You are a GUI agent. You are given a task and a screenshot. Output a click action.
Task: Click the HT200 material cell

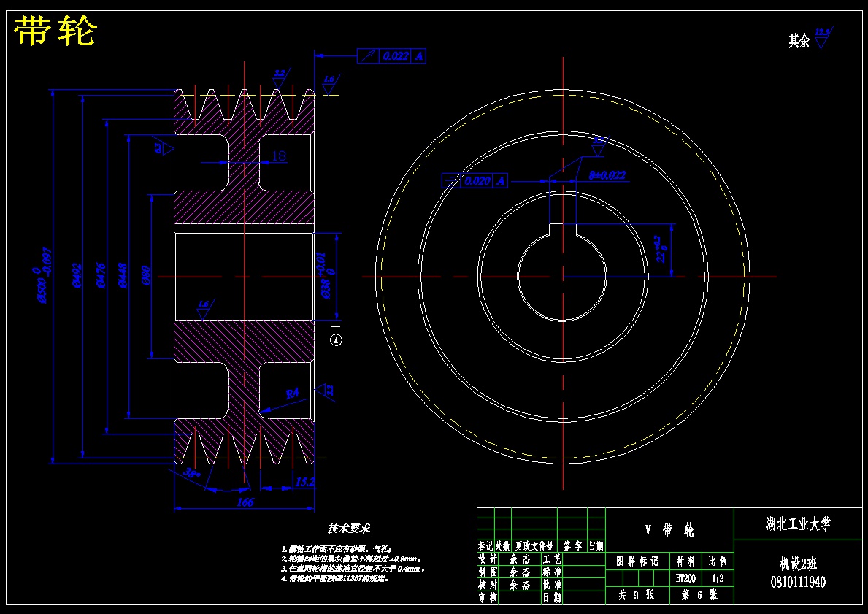pyautogui.click(x=685, y=578)
